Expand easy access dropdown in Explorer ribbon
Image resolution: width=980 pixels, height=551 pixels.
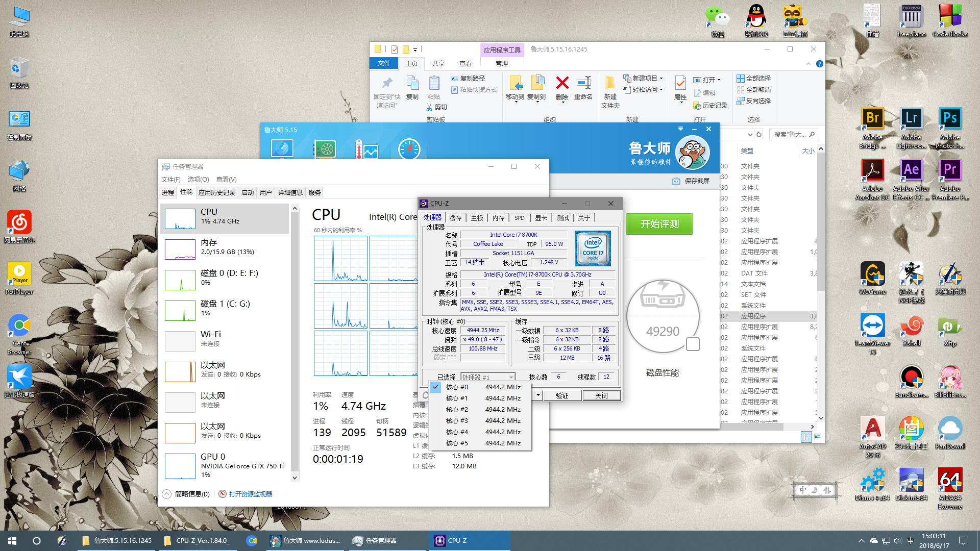661,90
